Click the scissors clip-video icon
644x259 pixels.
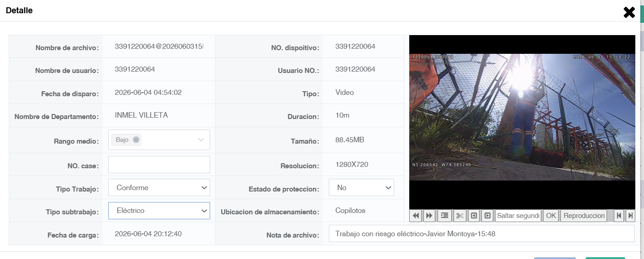[460, 216]
